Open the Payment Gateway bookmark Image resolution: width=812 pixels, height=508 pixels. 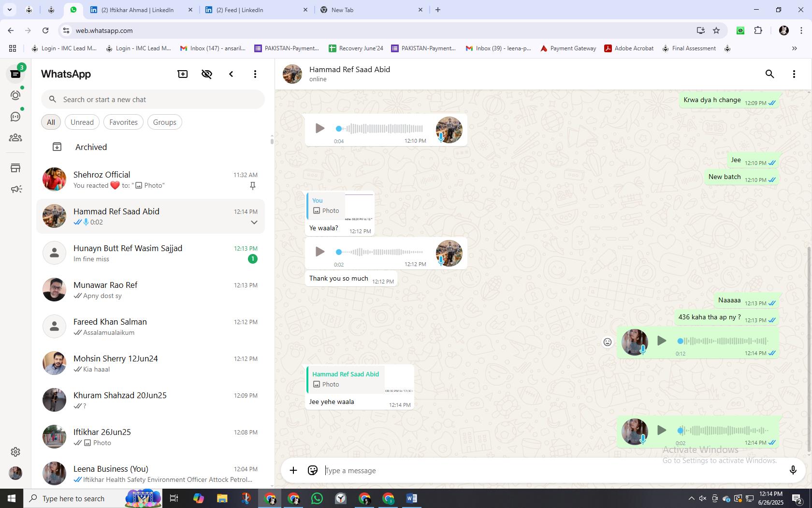(568, 48)
